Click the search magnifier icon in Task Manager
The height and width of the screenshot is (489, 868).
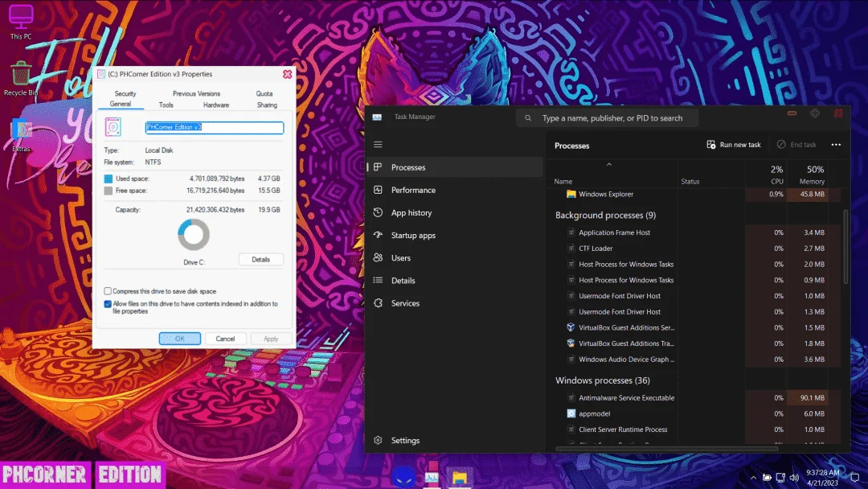(x=528, y=118)
